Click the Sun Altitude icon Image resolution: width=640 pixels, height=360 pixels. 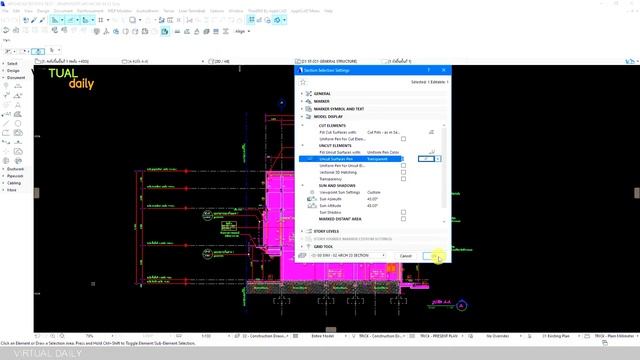tap(312, 206)
